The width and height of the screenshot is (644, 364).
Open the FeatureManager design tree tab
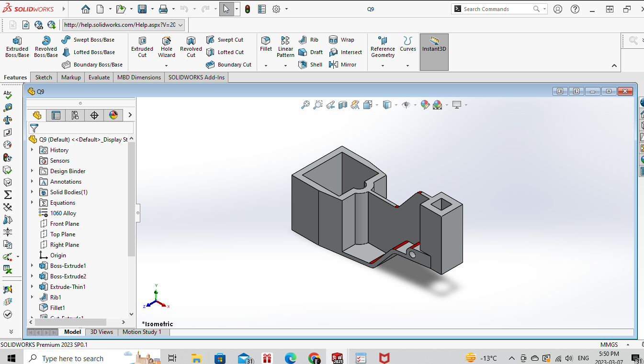37,115
